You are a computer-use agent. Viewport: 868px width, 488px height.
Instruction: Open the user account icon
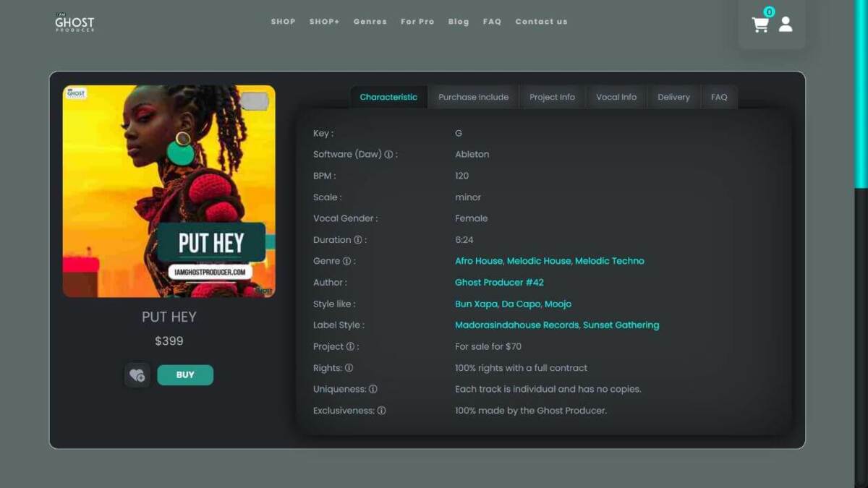786,25
